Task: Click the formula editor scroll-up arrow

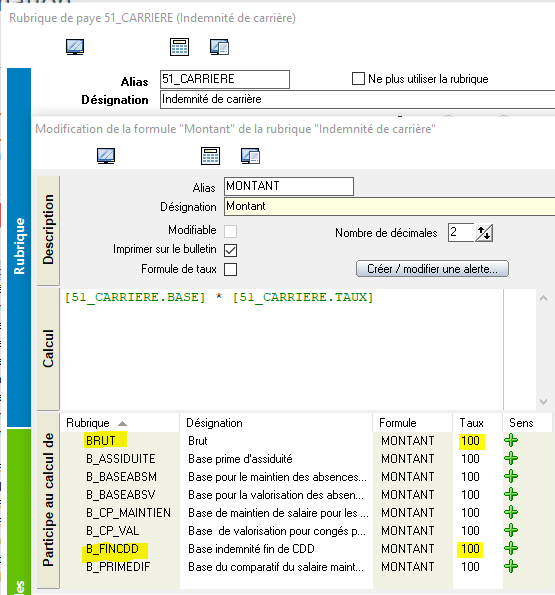Action: point(543,299)
